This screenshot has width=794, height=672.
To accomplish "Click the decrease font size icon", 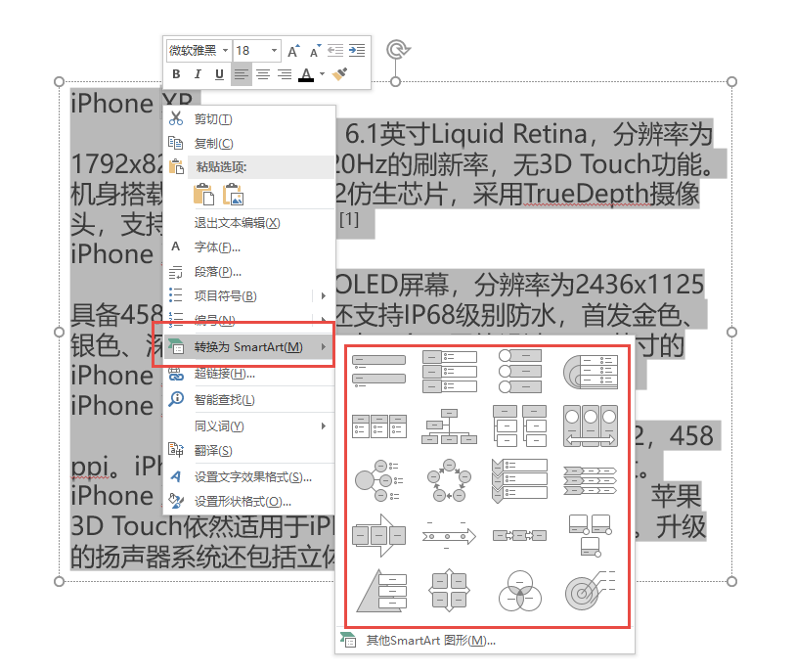I will 314,51.
